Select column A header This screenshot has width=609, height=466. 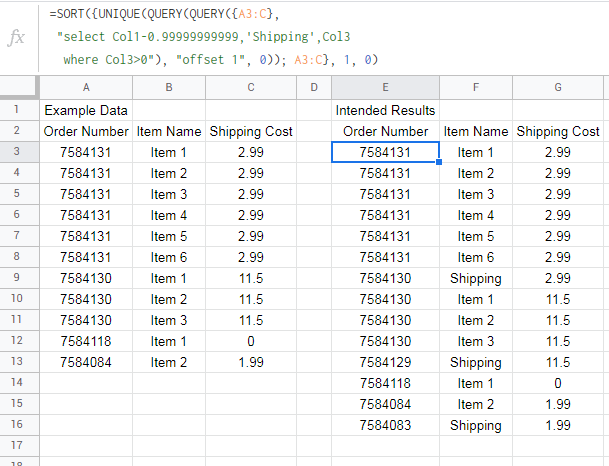pos(86,87)
